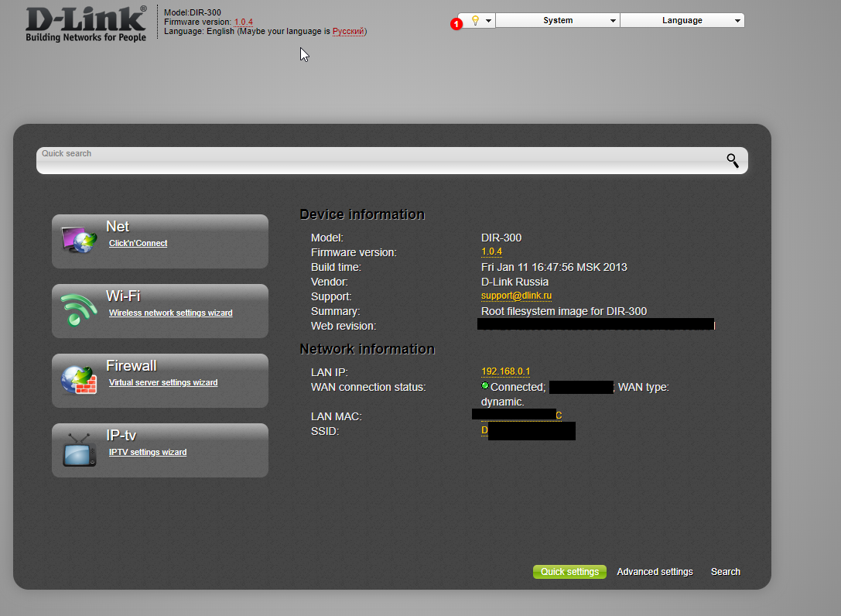Viewport: 841px width, 616px height.
Task: Open the Language dropdown menu
Action: tap(682, 20)
